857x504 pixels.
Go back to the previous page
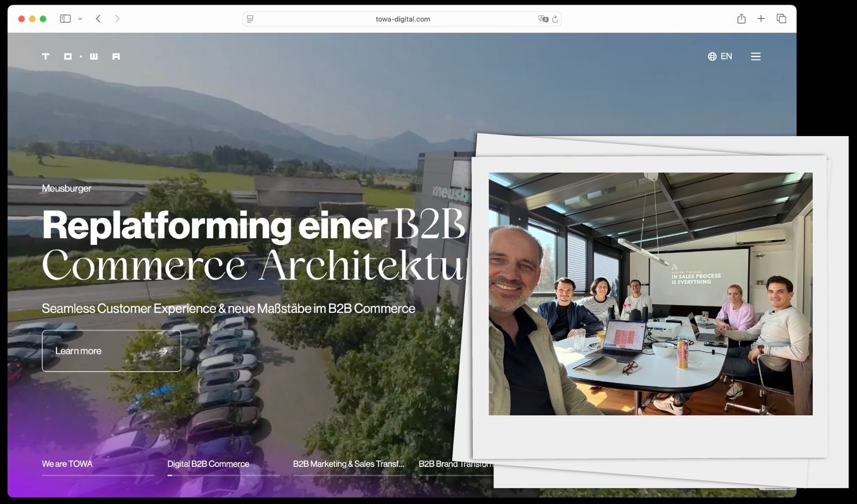(98, 19)
